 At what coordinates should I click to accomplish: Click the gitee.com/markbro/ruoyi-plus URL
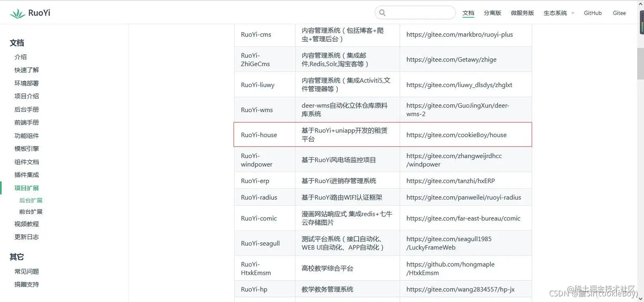pyautogui.click(x=460, y=35)
